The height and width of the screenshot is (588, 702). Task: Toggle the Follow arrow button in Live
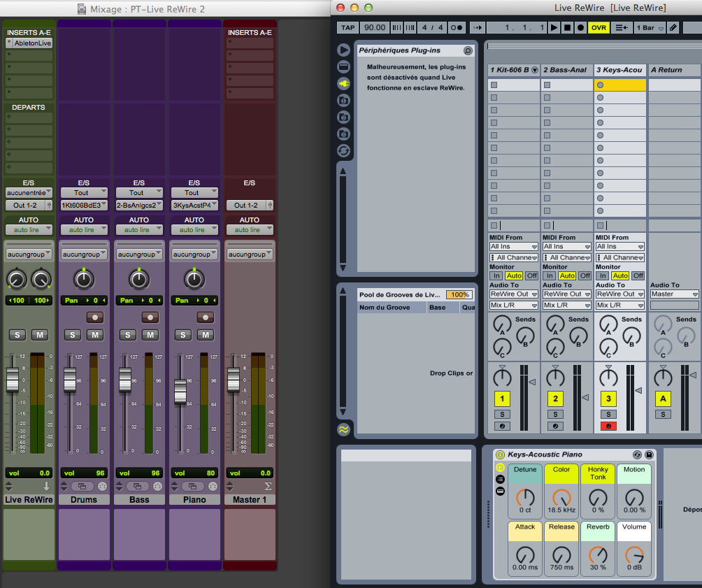[x=478, y=28]
